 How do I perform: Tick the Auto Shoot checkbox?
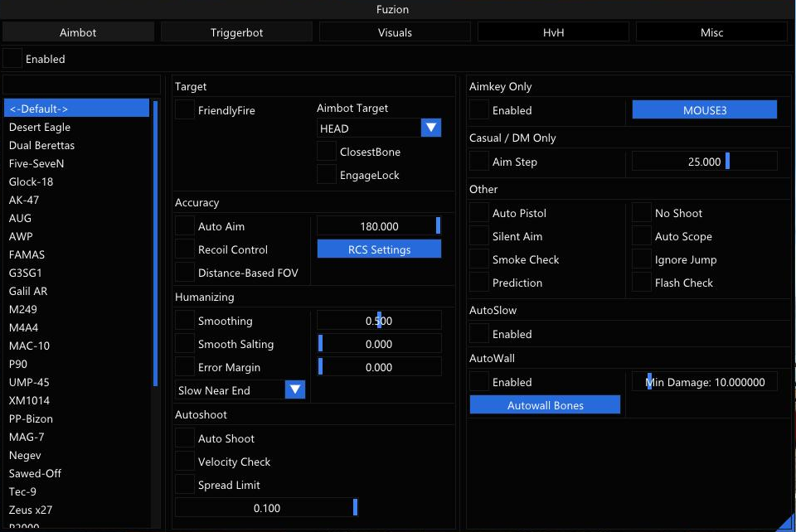point(185,438)
